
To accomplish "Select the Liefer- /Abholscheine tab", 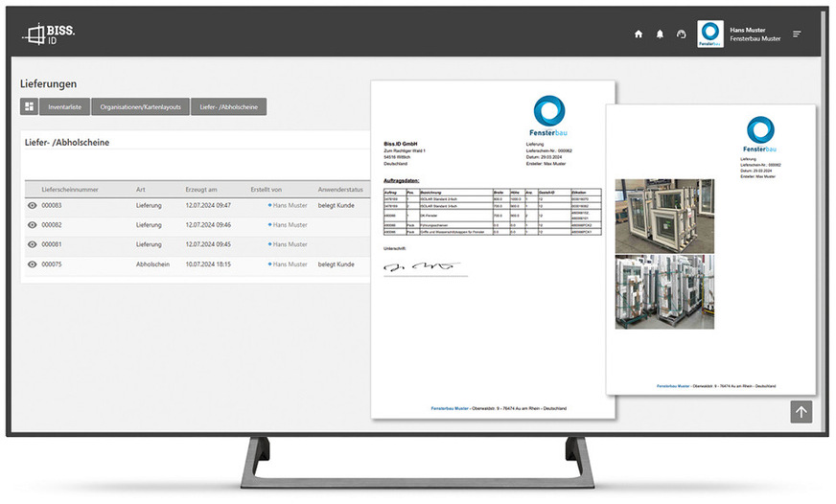I will 228,107.
